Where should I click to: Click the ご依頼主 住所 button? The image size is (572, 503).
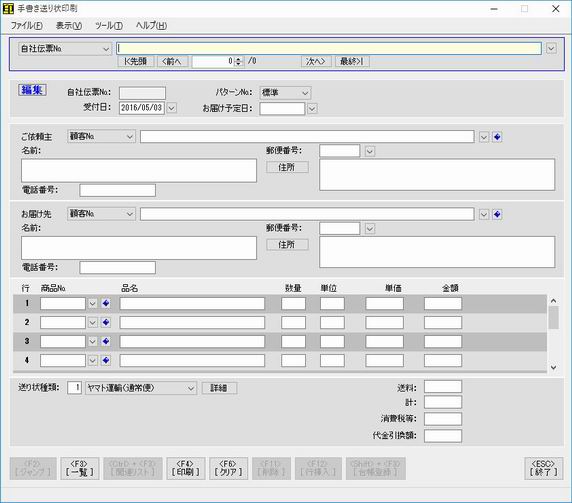coord(287,167)
